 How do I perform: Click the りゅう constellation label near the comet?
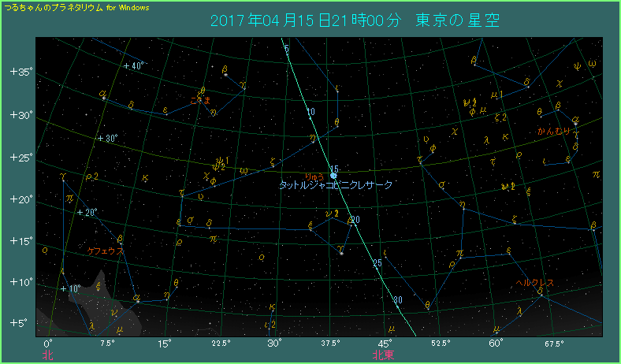pyautogui.click(x=314, y=175)
